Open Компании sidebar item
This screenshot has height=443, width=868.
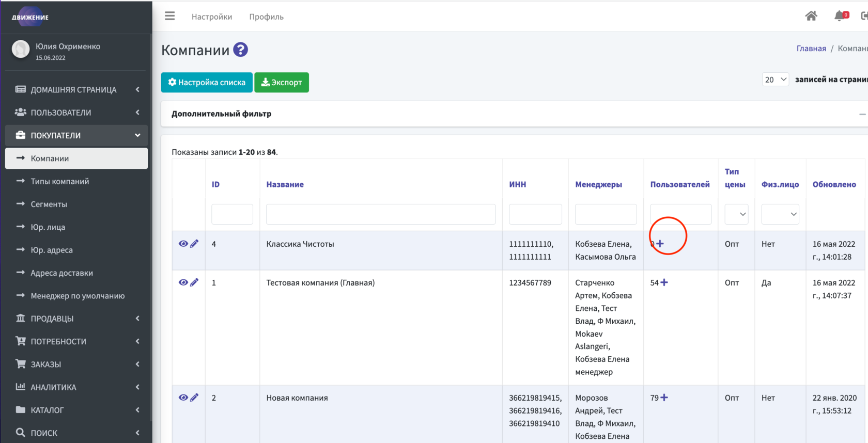click(76, 159)
